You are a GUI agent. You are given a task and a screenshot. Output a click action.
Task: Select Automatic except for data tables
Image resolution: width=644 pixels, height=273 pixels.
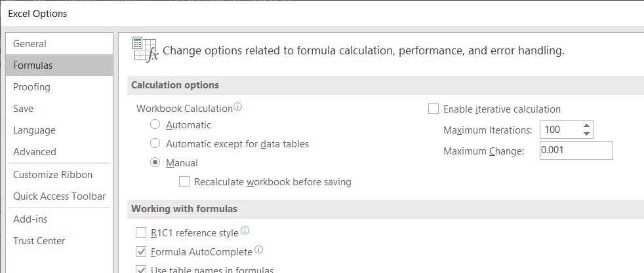click(x=155, y=143)
